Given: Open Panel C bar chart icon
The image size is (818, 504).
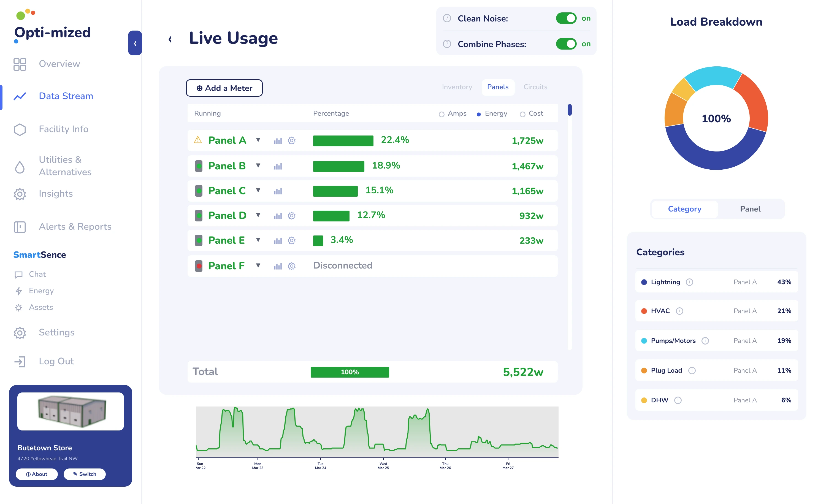Looking at the screenshot, I should pos(278,191).
